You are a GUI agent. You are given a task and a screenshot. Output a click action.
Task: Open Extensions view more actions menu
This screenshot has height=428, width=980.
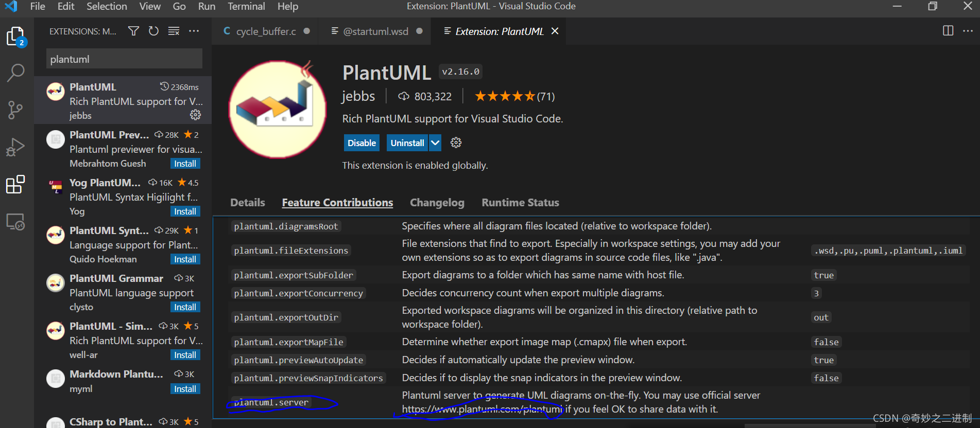pos(194,31)
